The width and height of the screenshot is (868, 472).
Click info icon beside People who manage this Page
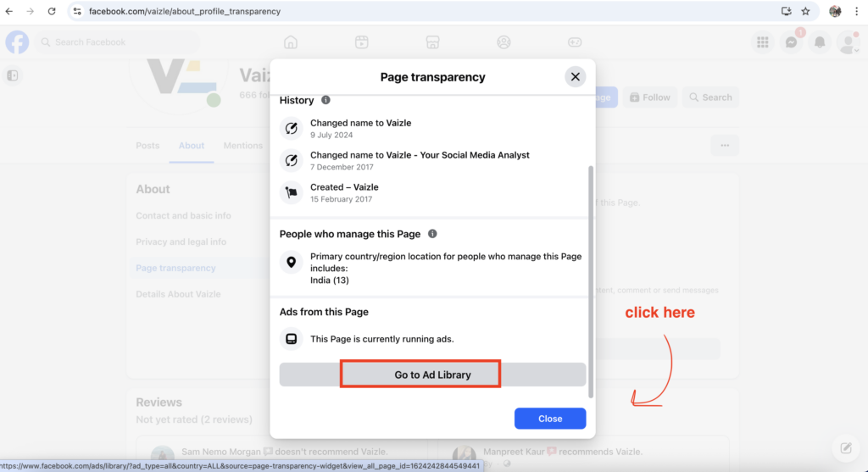pos(432,234)
